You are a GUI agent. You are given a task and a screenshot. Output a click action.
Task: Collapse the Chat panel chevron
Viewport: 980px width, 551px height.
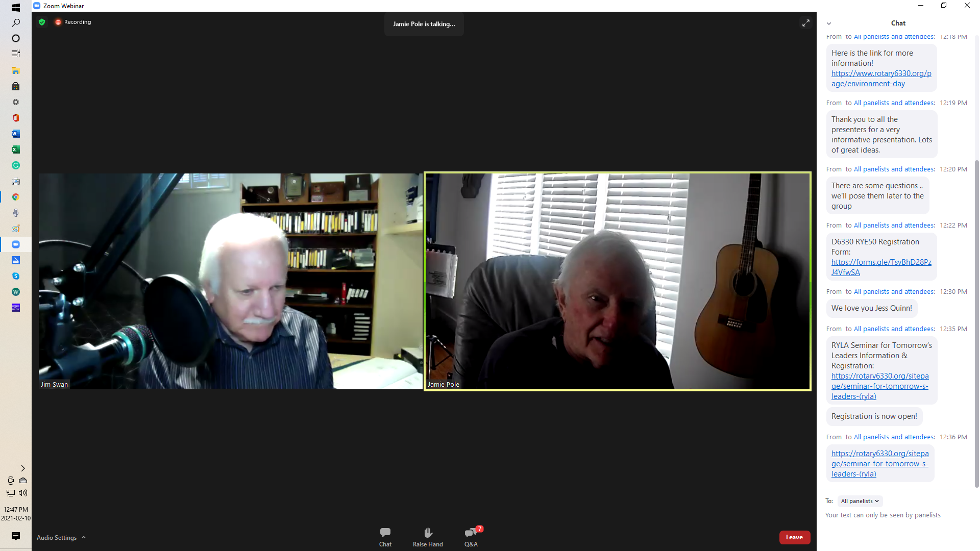pos(829,23)
